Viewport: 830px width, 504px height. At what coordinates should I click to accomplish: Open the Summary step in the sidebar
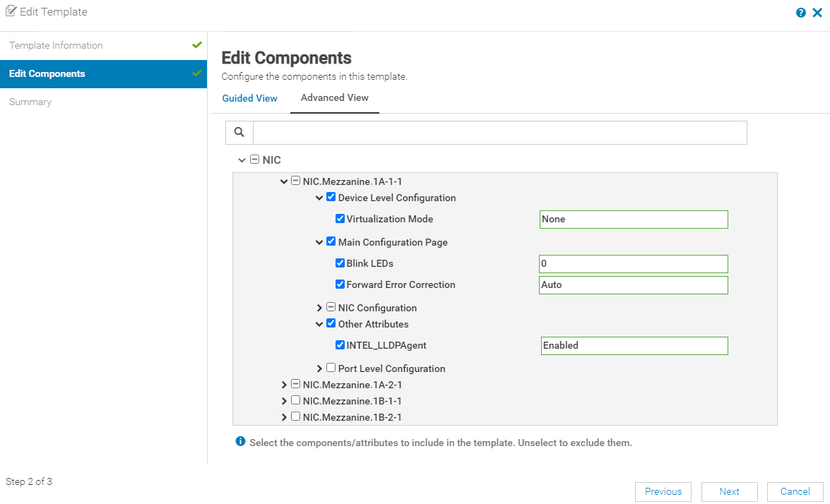pos(30,102)
